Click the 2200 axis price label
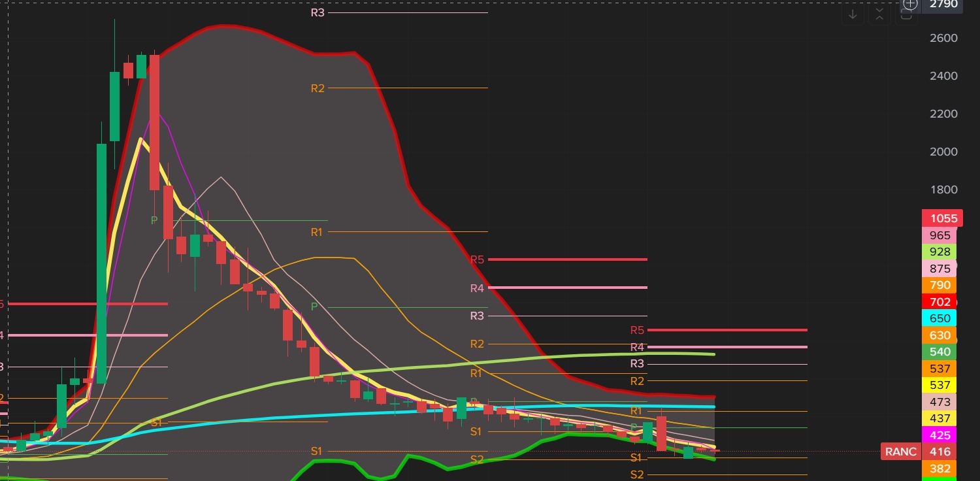The image size is (980, 481). 943,114
